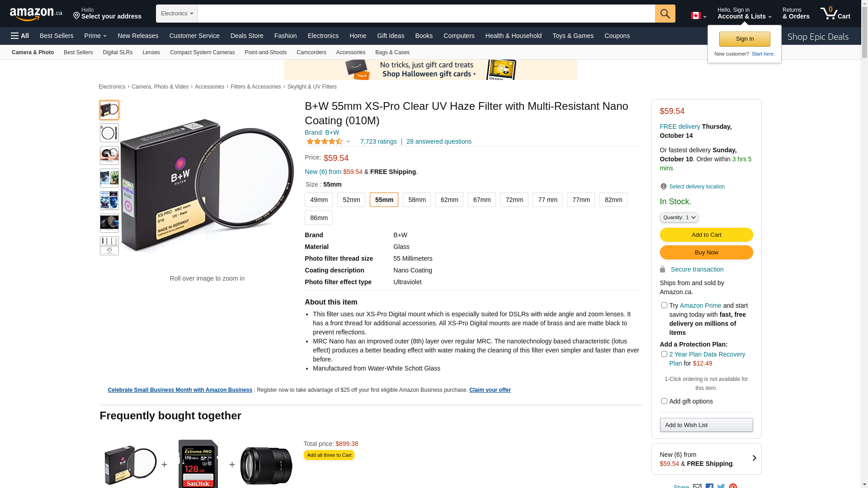Click the Add to Cart button
Viewport: 868px width, 488px height.
(706, 235)
